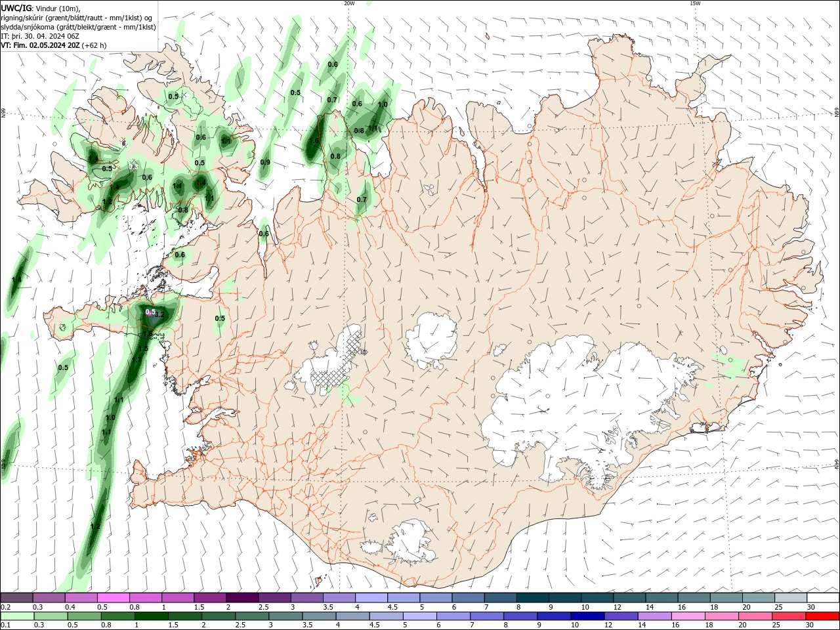Click the 3.2 precipitation value on the map
Screen dimensions: 840x630
(x=158, y=314)
